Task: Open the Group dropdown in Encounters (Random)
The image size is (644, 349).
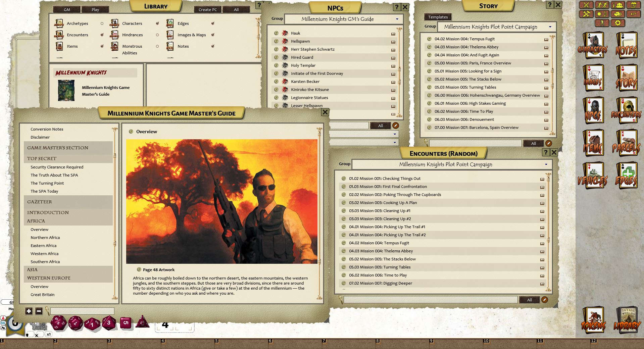Action: pos(546,164)
